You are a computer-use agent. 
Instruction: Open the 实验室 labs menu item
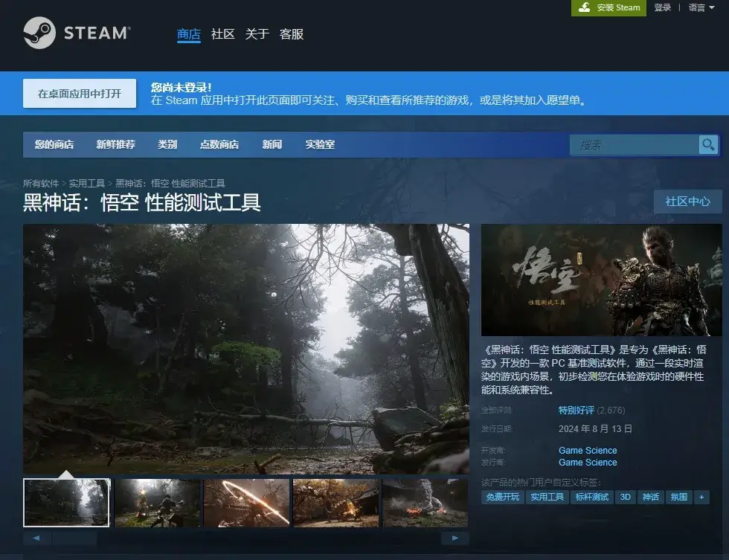[320, 144]
